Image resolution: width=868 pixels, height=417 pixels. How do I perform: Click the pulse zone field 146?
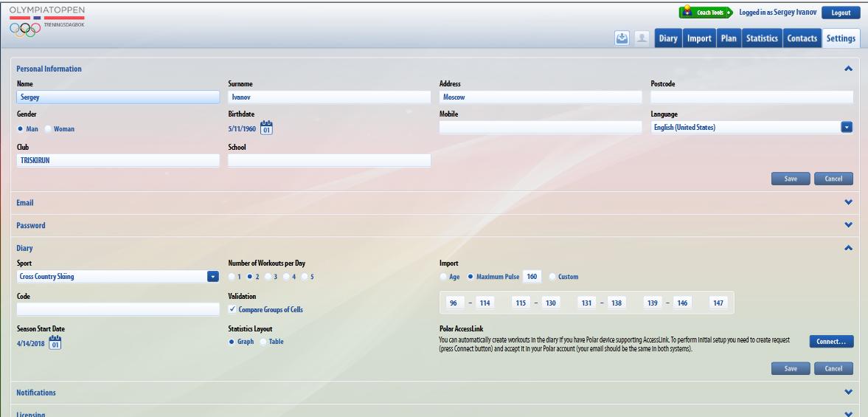[683, 303]
